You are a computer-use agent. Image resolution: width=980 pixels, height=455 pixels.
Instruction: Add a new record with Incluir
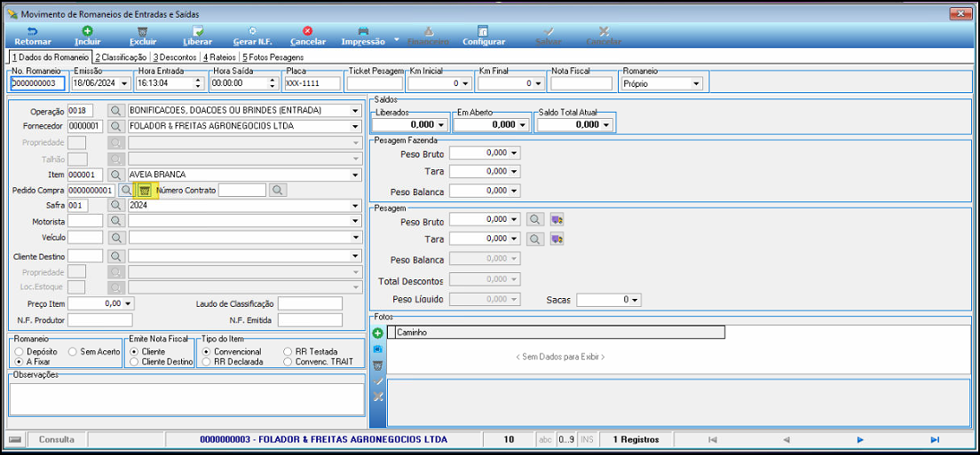coord(88,36)
